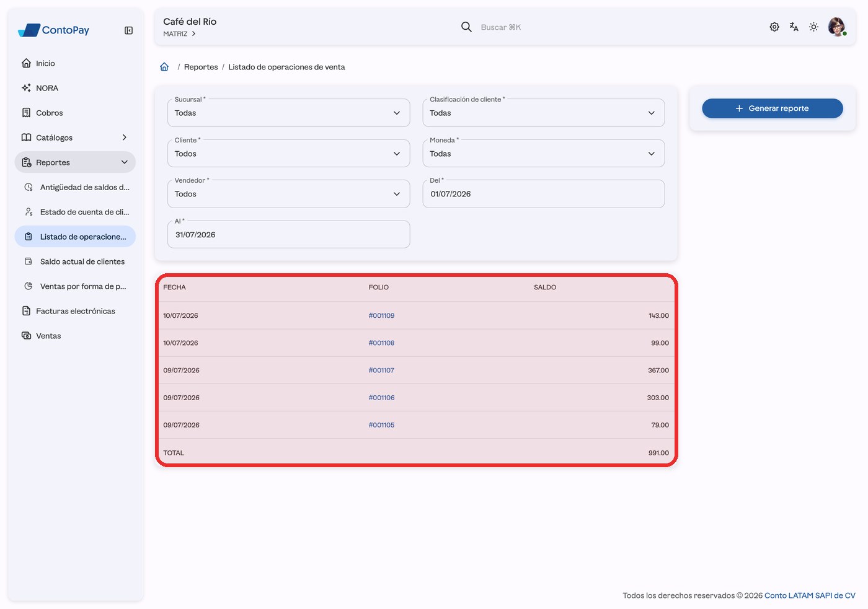868x609 pixels.
Task: Click Generar reporte button
Action: pyautogui.click(x=772, y=108)
